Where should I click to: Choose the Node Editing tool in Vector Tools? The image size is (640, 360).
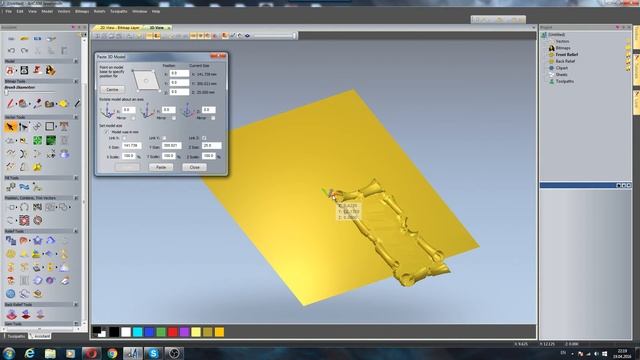point(23,127)
